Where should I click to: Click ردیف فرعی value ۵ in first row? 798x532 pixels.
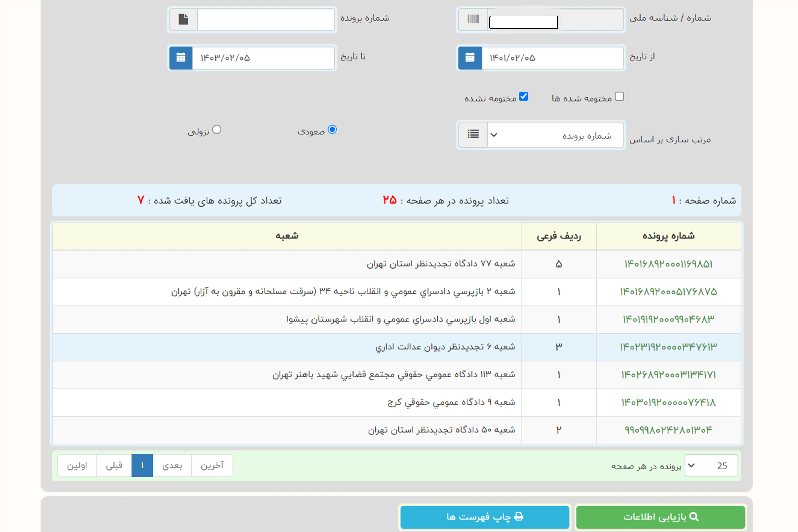559,264
